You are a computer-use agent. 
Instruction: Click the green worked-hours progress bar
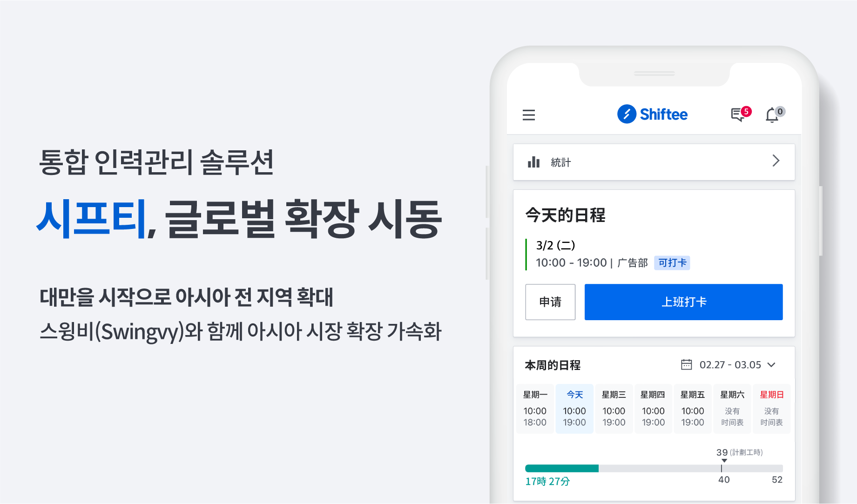[561, 468]
